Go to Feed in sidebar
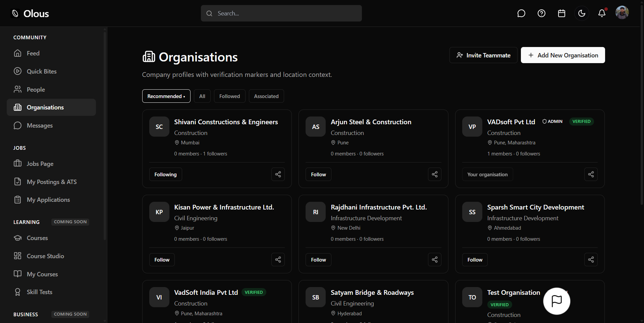This screenshot has width=644, height=323. point(51,53)
